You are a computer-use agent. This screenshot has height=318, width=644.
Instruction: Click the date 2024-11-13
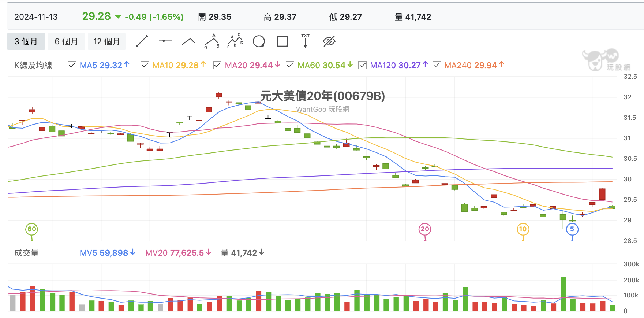tap(36, 17)
